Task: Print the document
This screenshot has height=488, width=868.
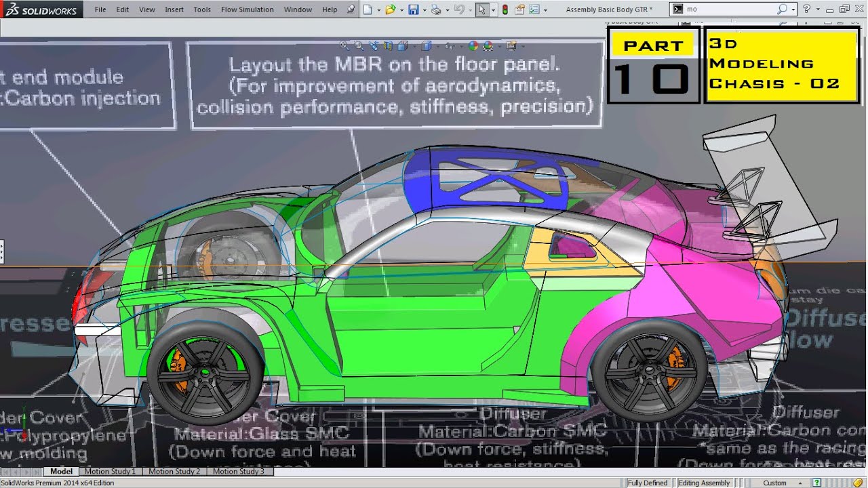Action: tap(436, 9)
